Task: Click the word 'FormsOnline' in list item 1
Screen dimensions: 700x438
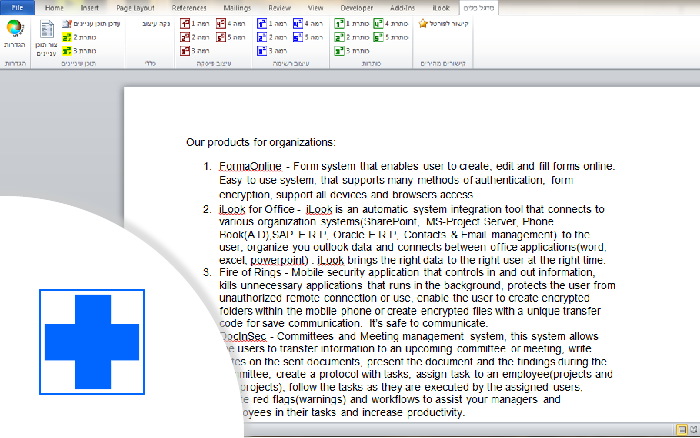Action: pos(250,167)
